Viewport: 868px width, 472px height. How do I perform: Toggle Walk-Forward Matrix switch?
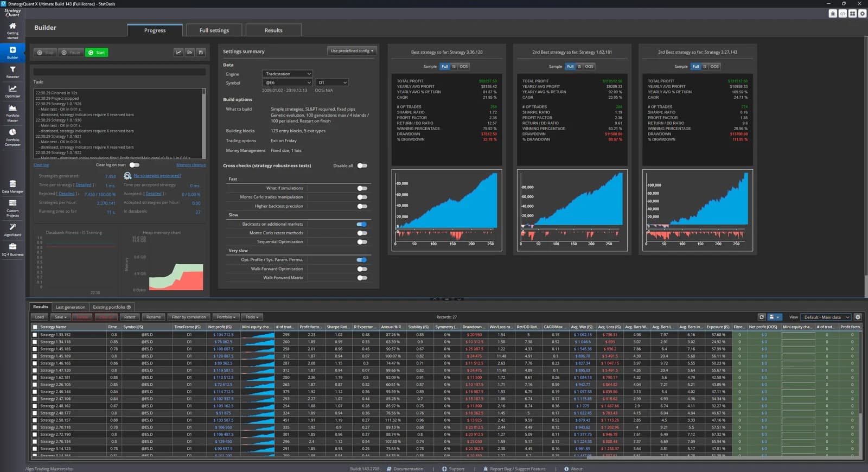pyautogui.click(x=362, y=278)
